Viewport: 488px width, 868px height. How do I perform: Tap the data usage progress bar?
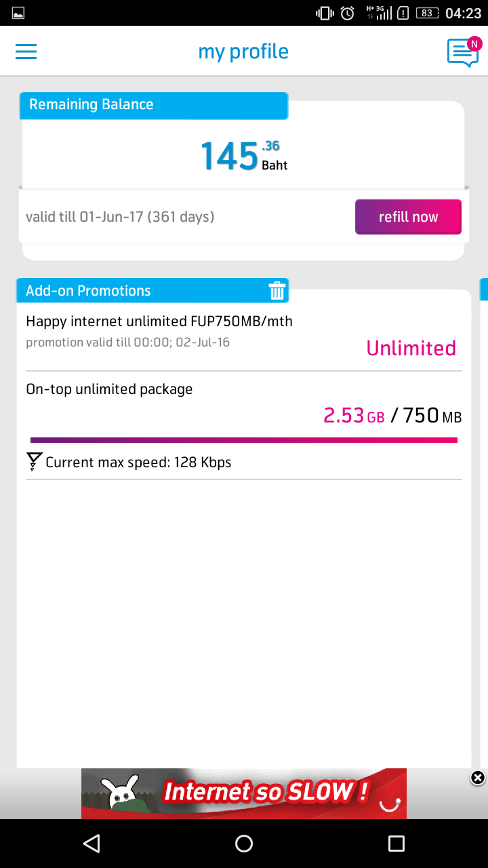pyautogui.click(x=244, y=440)
